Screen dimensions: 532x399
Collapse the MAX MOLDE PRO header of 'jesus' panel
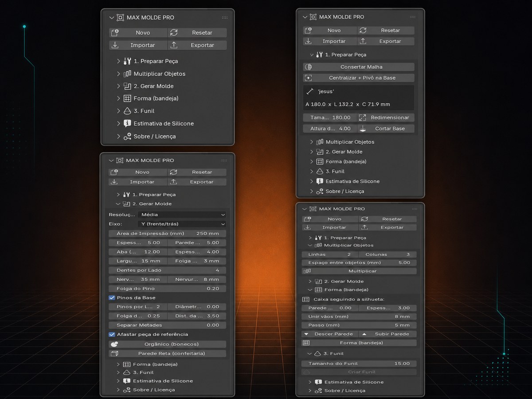coord(305,17)
